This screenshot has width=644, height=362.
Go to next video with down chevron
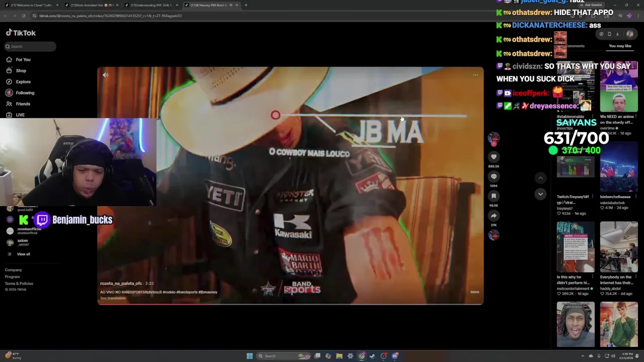[x=540, y=194]
